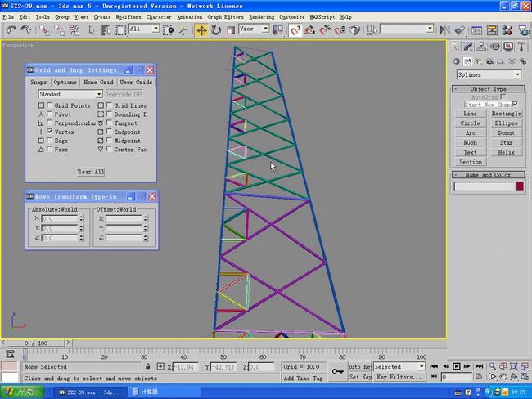532x399 pixels.
Task: Open the Align tool icon
Action: [x=459, y=30]
